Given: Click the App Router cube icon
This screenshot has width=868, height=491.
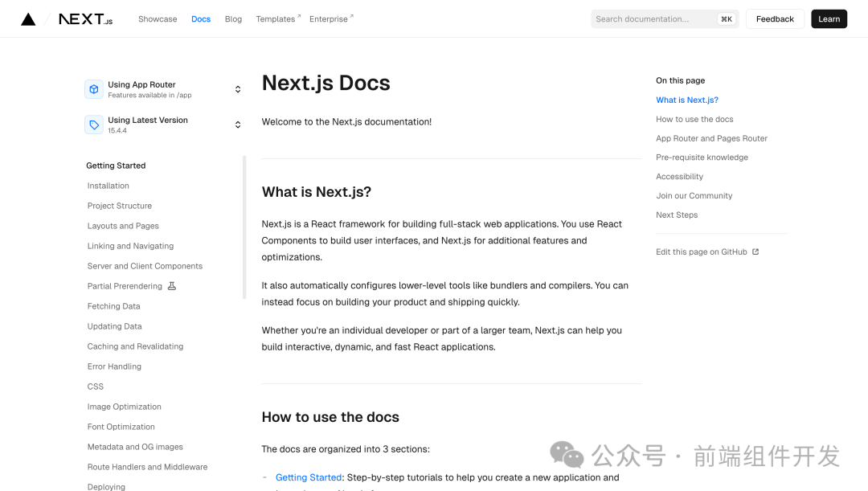Looking at the screenshot, I should click(94, 89).
